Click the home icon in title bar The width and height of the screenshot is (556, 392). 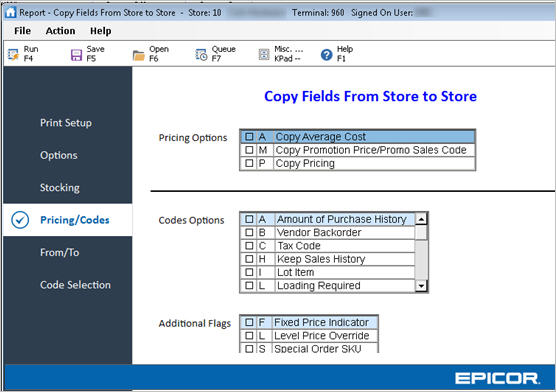11,12
